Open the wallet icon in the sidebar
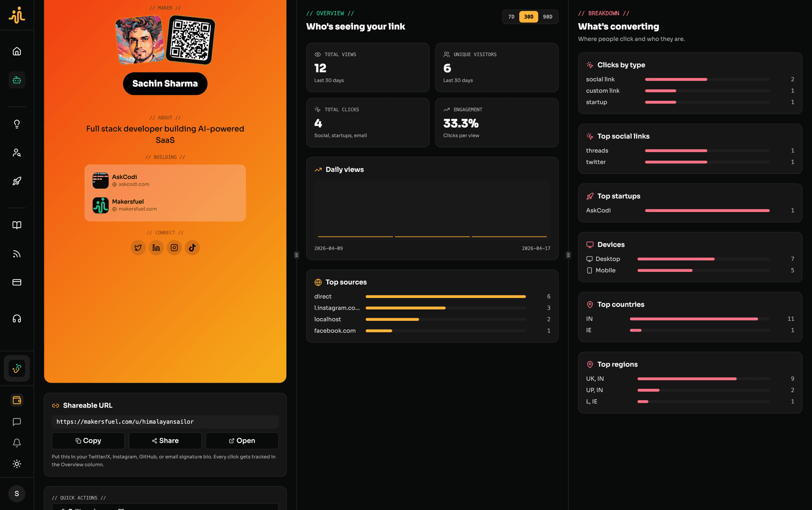Image resolution: width=812 pixels, height=510 pixels. point(17,400)
